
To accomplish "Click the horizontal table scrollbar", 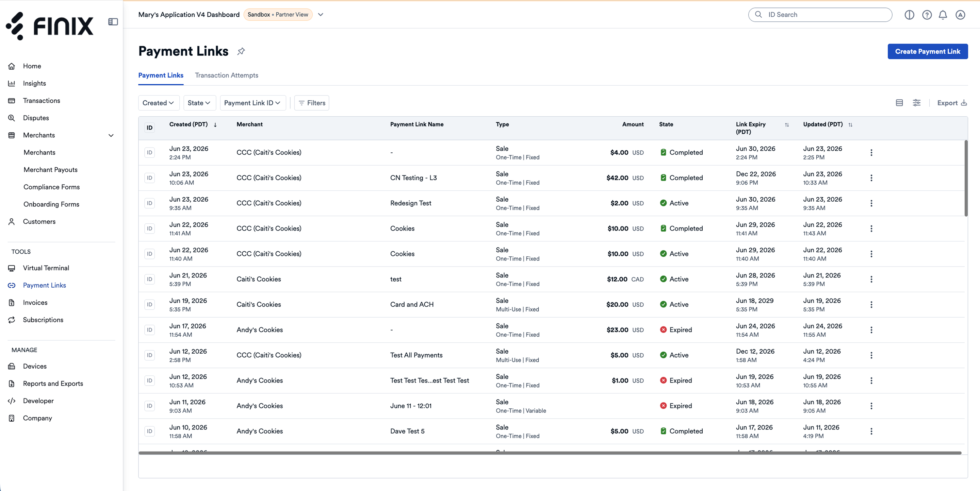I will click(x=550, y=453).
